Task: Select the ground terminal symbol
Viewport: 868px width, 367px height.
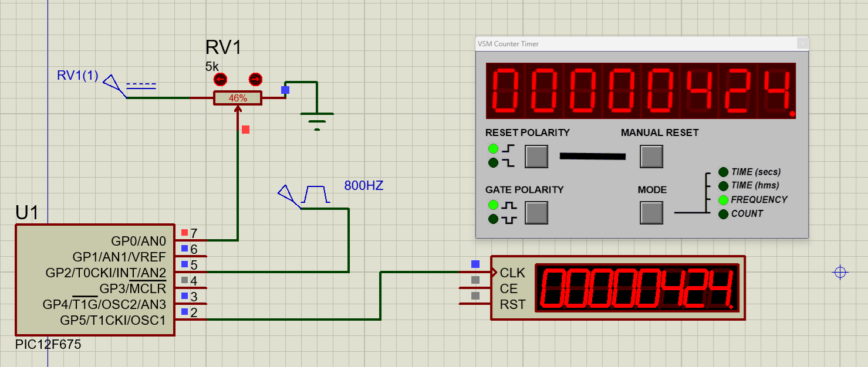Action: [x=317, y=121]
